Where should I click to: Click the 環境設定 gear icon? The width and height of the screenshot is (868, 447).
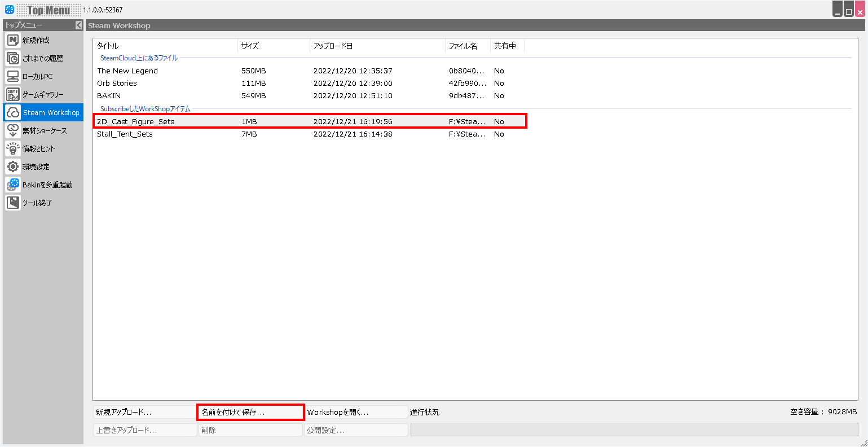click(13, 166)
